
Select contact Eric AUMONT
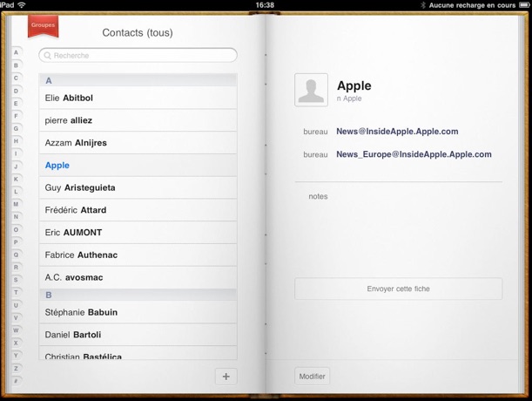138,233
